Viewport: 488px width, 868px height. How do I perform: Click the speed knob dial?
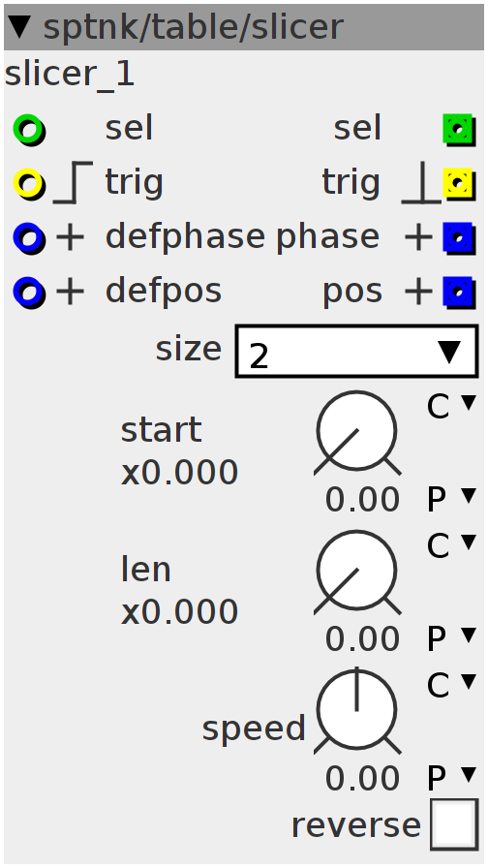pyautogui.click(x=357, y=711)
